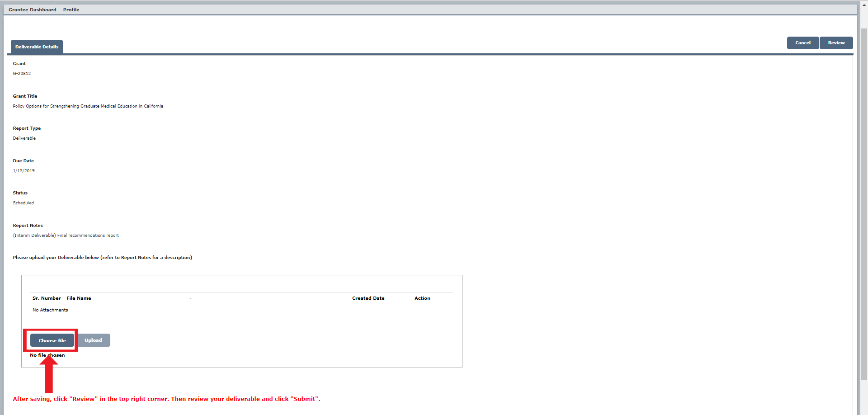Click the Status label
This screenshot has width=868, height=415.
[20, 193]
